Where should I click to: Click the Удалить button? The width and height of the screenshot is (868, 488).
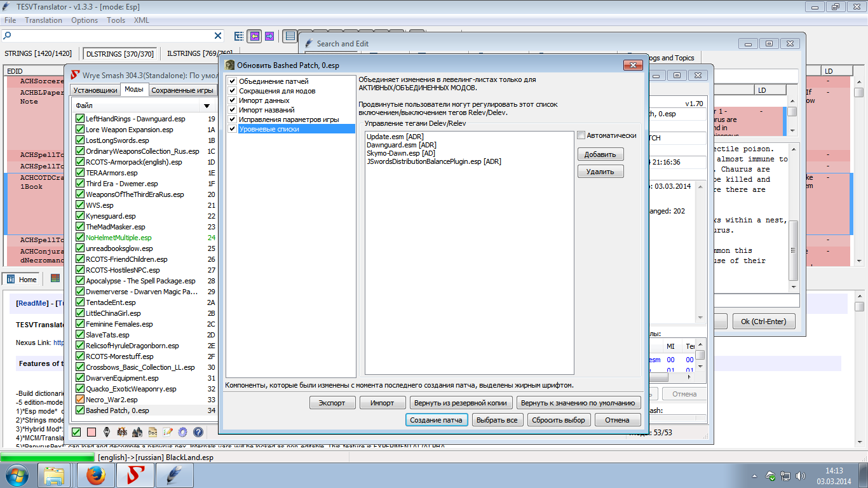pos(600,172)
